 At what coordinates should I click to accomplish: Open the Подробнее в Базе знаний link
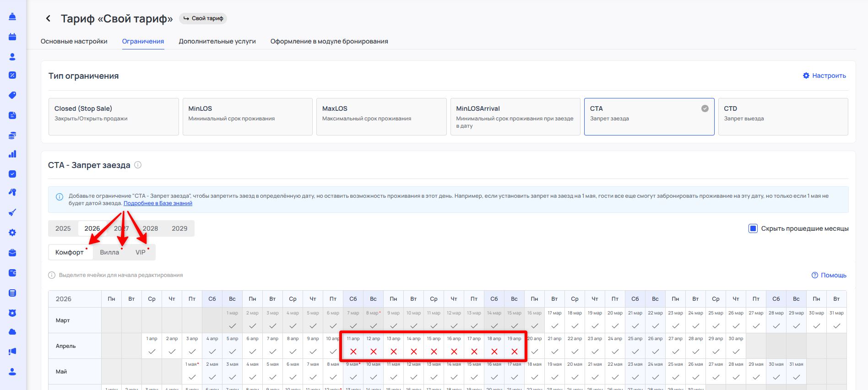[158, 203]
